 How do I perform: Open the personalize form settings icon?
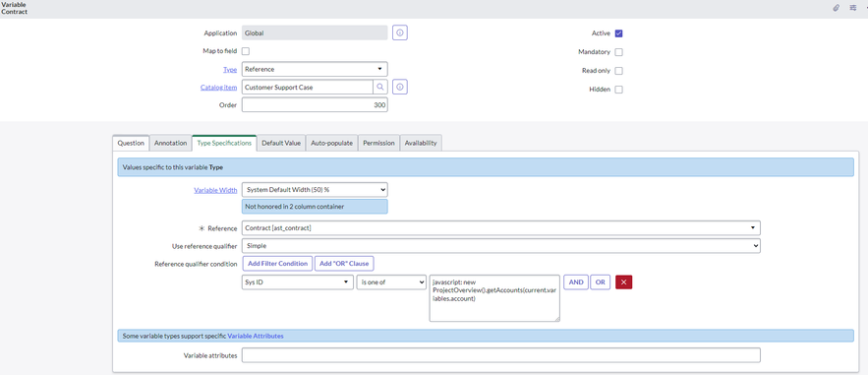point(853,8)
